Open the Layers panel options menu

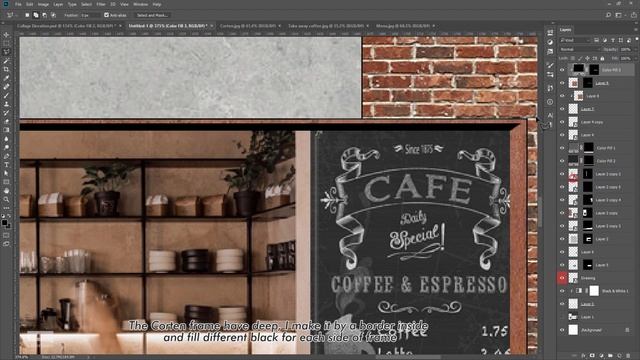(x=636, y=29)
